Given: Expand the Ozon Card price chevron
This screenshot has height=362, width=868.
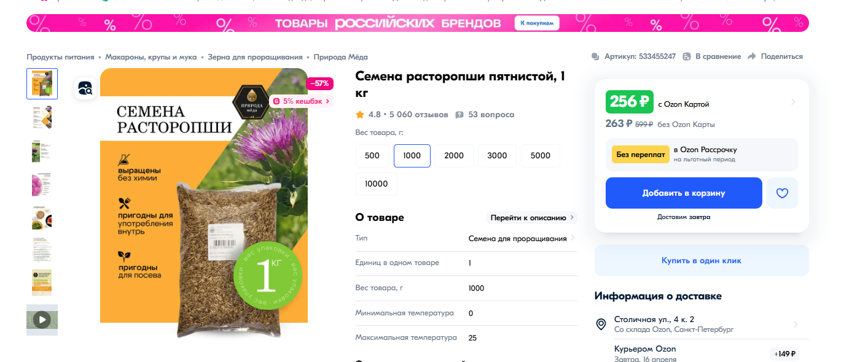Looking at the screenshot, I should pyautogui.click(x=793, y=102).
